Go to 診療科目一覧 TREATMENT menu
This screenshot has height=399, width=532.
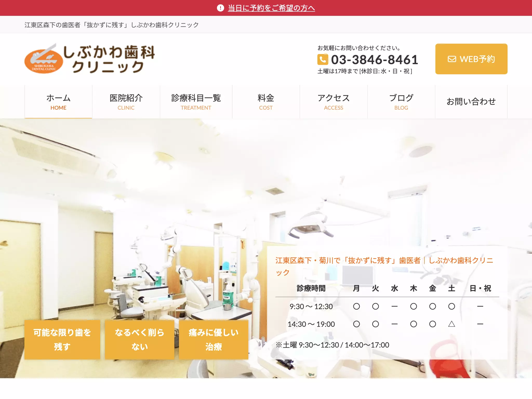pos(196,102)
